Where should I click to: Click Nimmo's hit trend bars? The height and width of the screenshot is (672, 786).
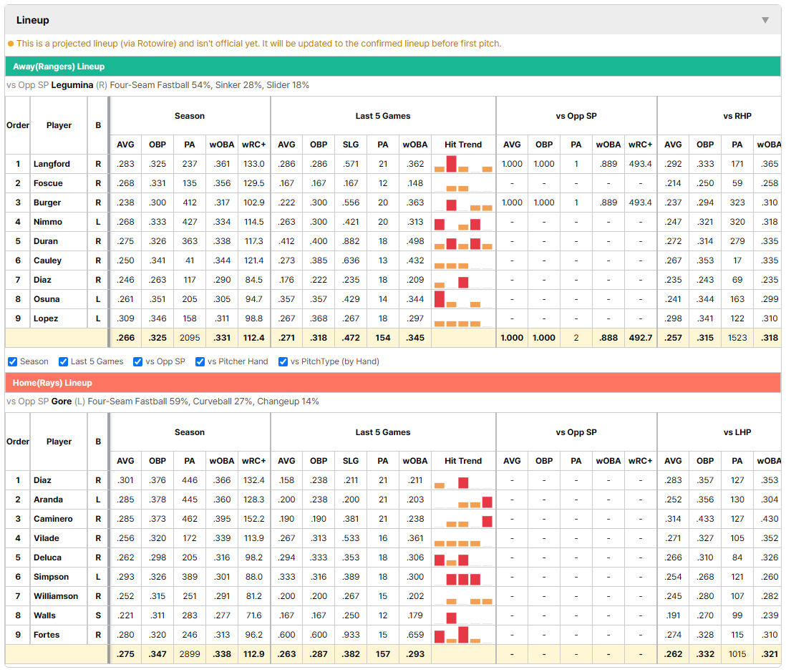(x=463, y=222)
